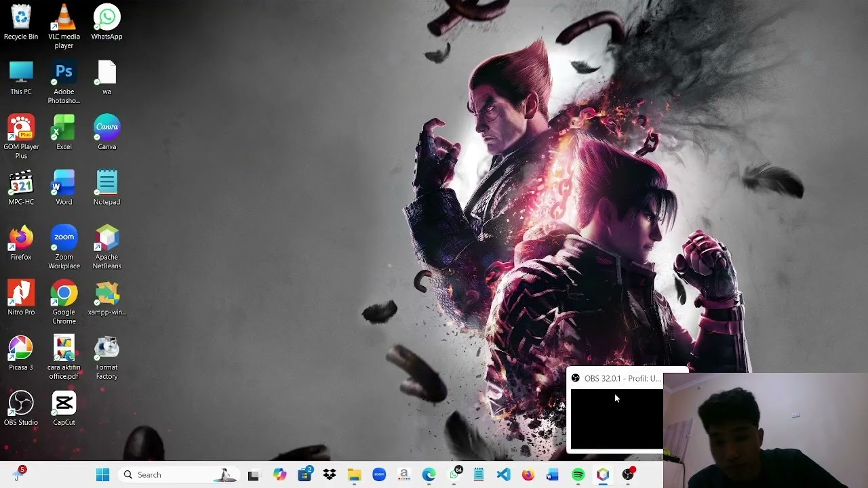Open Google Chrome desktop shortcut
This screenshot has height=488, width=868.
pyautogui.click(x=64, y=303)
